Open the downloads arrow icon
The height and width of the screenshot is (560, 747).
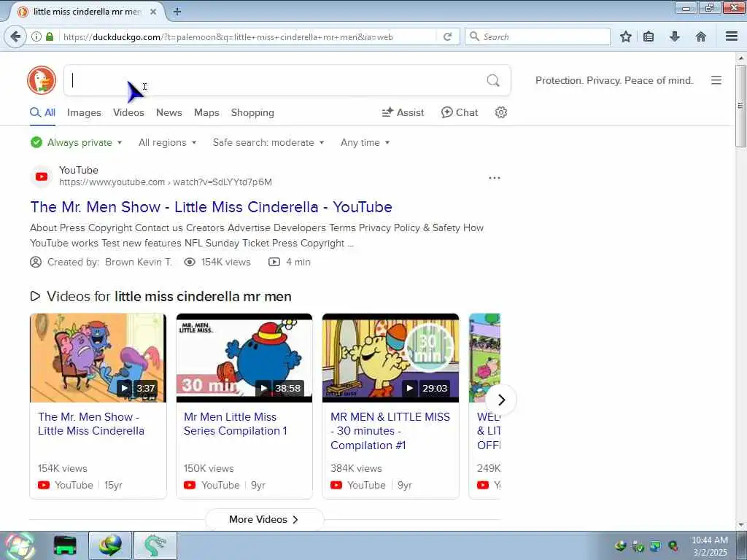(675, 36)
